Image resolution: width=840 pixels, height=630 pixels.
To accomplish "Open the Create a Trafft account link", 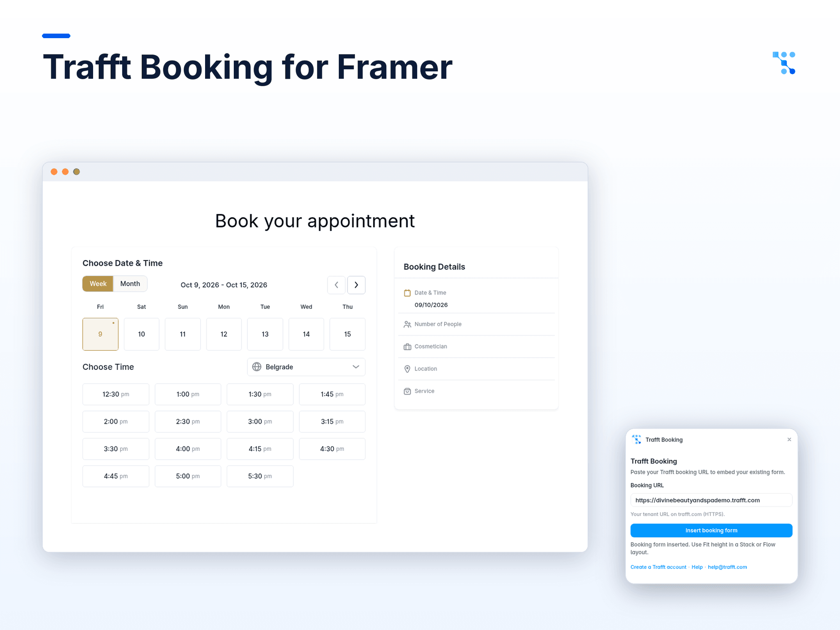I will (658, 567).
